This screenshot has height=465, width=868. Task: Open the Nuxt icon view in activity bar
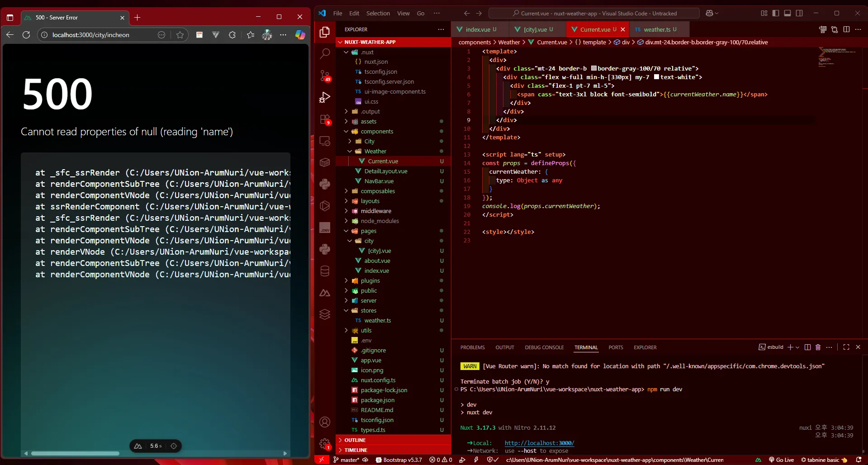pos(325,293)
